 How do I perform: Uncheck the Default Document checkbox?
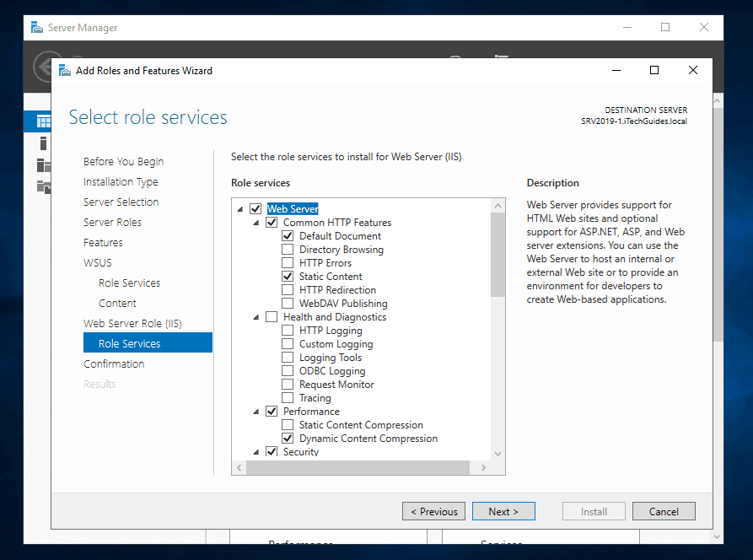pyautogui.click(x=288, y=236)
